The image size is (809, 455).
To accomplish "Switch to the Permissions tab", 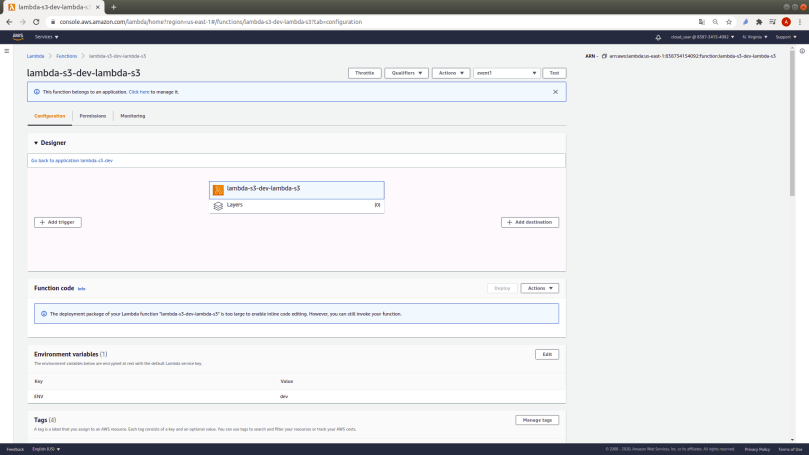I will tap(93, 116).
